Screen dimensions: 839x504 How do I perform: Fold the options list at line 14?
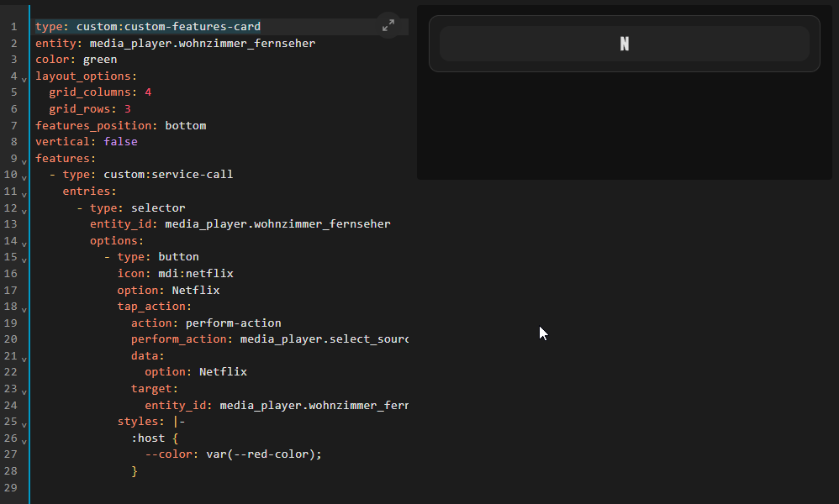24,243
